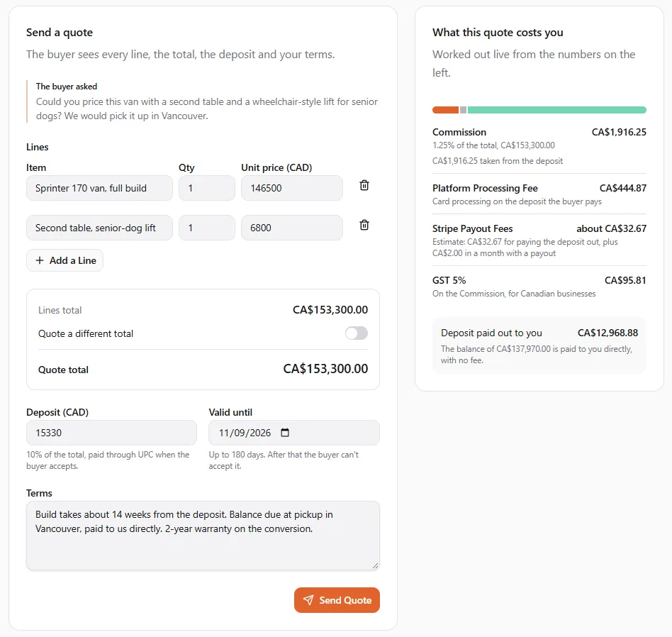Click the 'Unit price (CAD)' column header

[x=276, y=167]
